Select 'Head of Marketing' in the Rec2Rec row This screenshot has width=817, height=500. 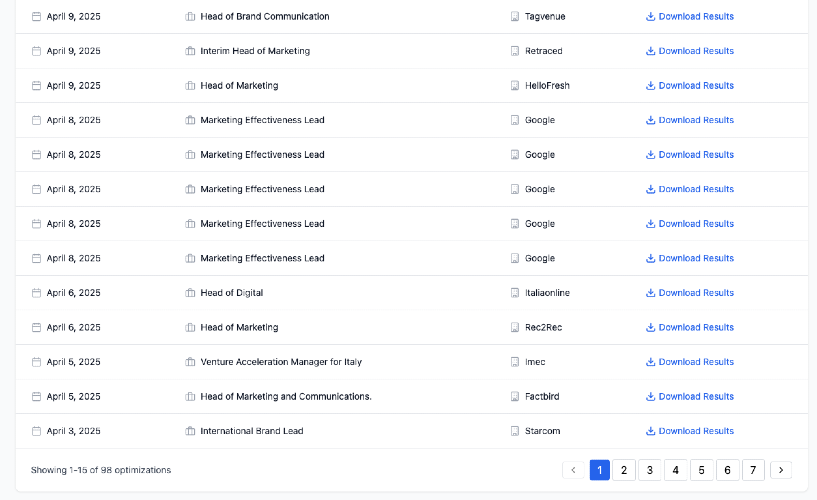pos(239,328)
